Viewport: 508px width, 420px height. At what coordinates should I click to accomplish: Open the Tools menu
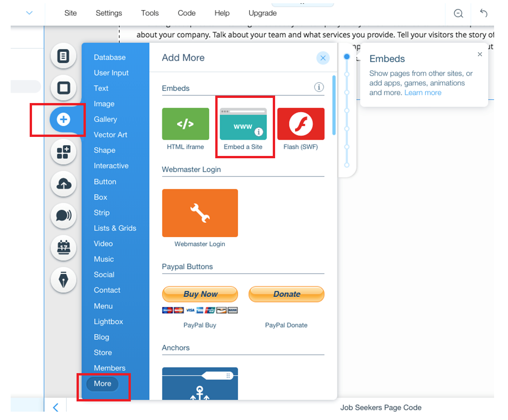pos(150,13)
